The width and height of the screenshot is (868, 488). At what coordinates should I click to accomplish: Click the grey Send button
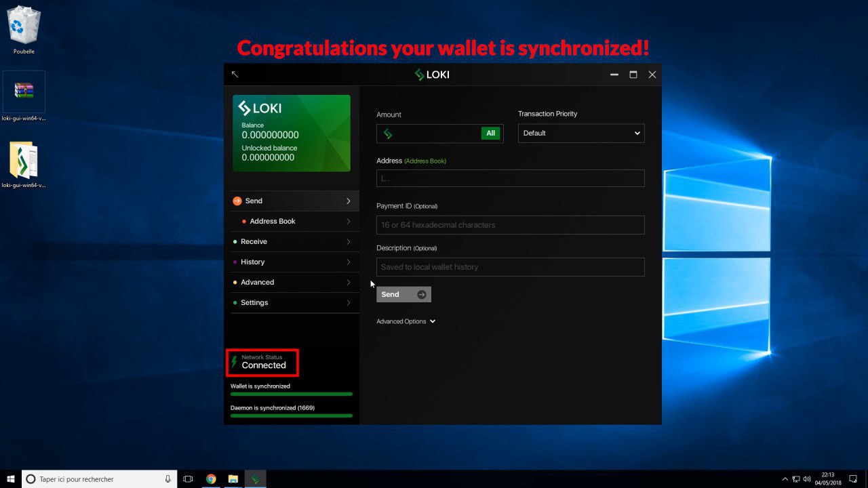tap(403, 294)
